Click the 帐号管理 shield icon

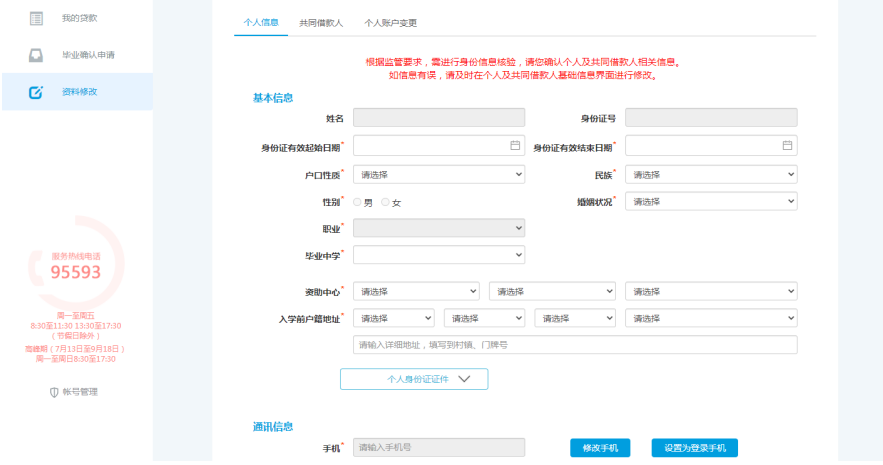tap(54, 392)
